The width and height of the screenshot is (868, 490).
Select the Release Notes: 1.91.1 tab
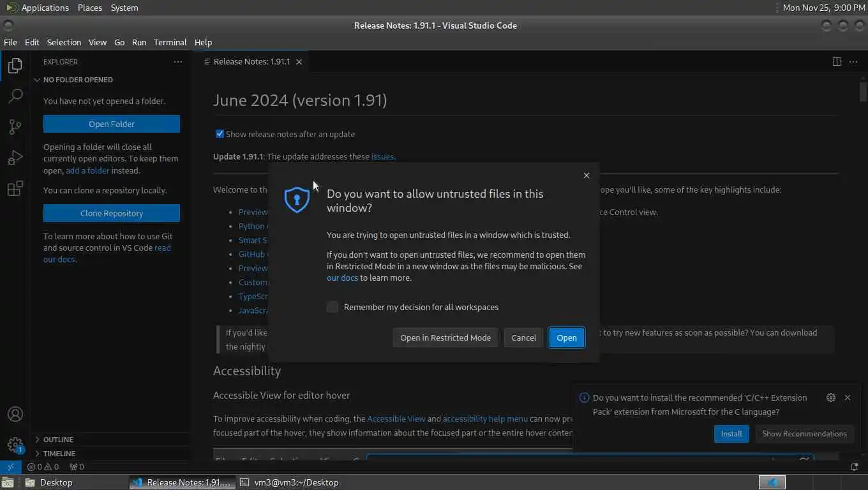pos(251,62)
